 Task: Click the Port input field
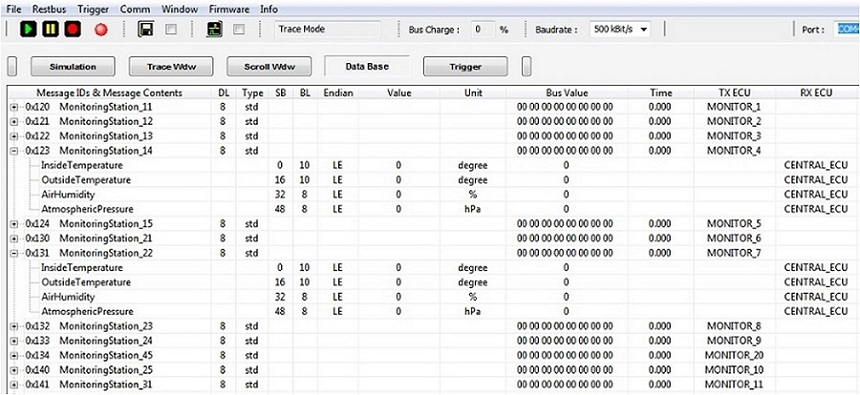pyautogui.click(x=847, y=30)
